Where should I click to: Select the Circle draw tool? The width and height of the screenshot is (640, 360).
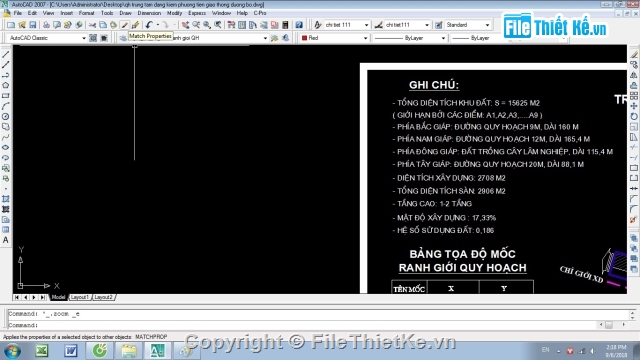click(5, 117)
